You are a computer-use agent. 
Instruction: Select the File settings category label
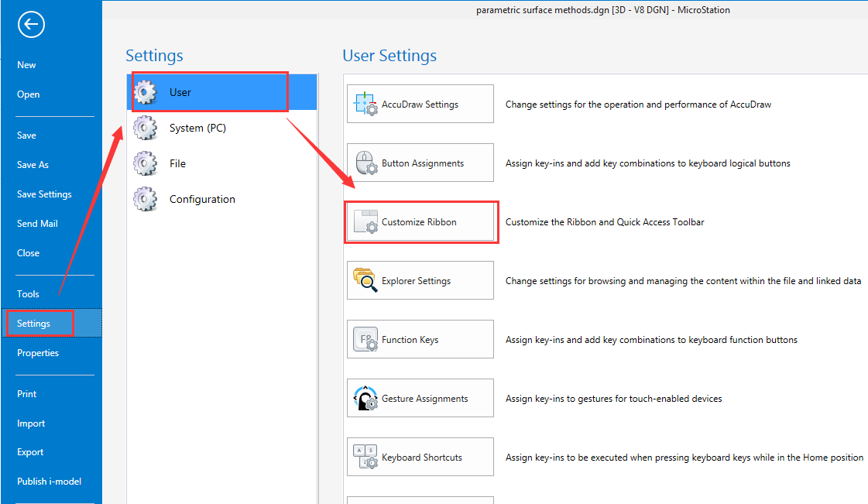(x=177, y=164)
